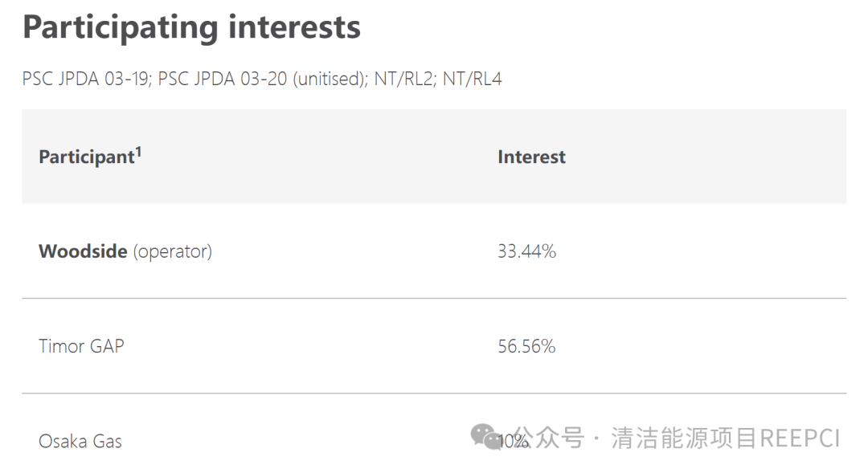
Task: Click the 33.44% interest value
Action: point(526,251)
